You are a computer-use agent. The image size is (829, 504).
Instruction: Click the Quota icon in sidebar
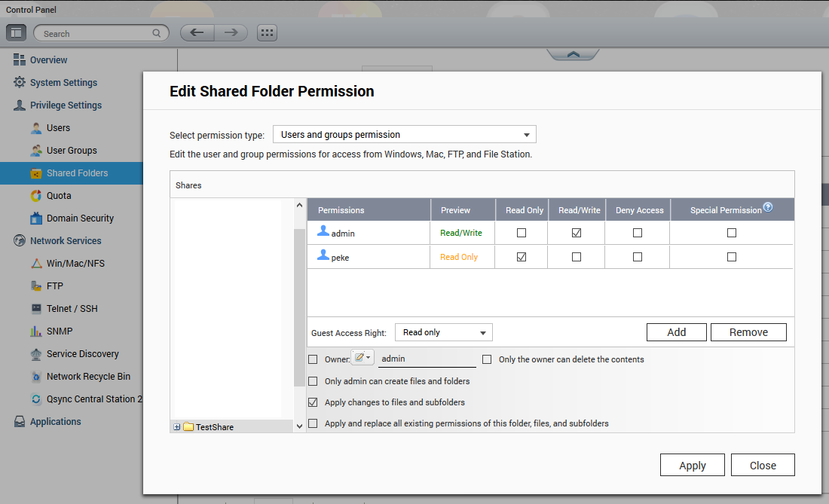click(x=35, y=196)
